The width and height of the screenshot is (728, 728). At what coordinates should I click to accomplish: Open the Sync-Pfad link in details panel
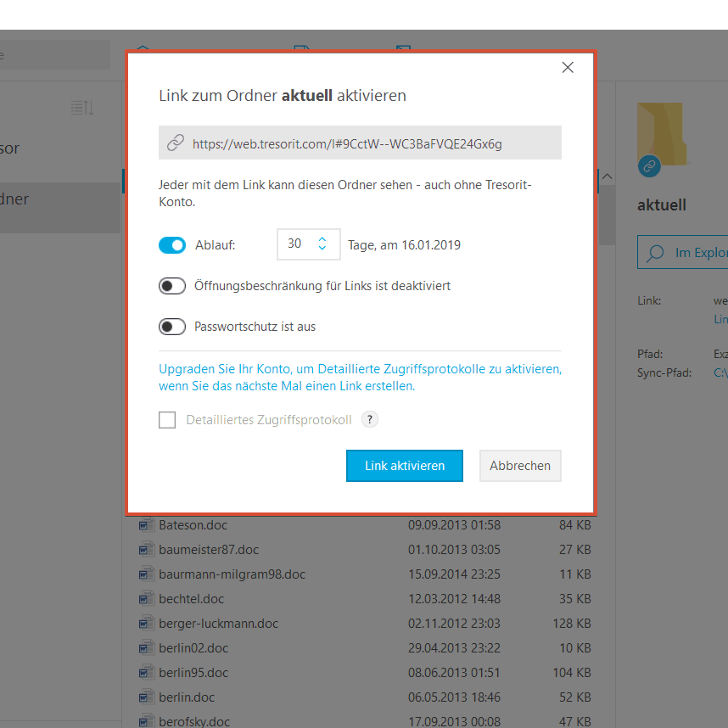pos(720,372)
